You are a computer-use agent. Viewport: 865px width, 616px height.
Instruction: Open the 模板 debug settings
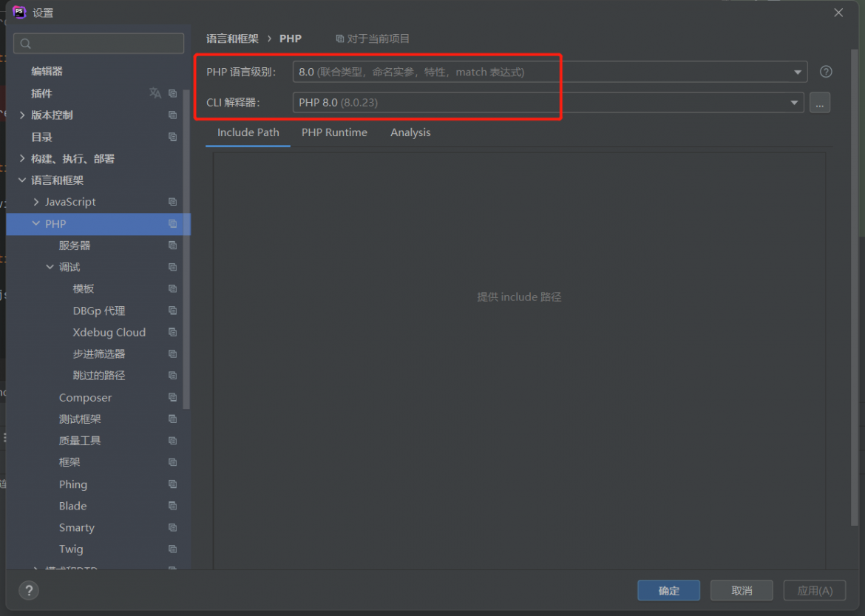click(84, 288)
